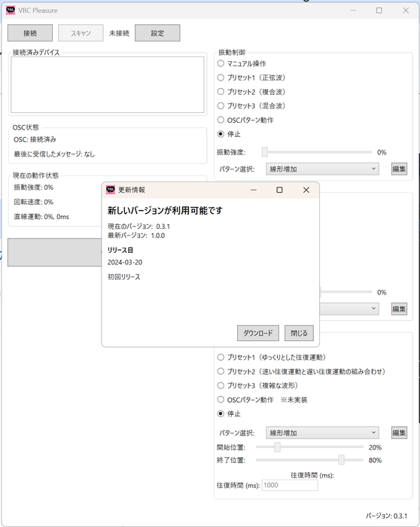Select プリセット1（正弦波） radio option
Viewport: 420px width, 527px height.
pyautogui.click(x=221, y=78)
